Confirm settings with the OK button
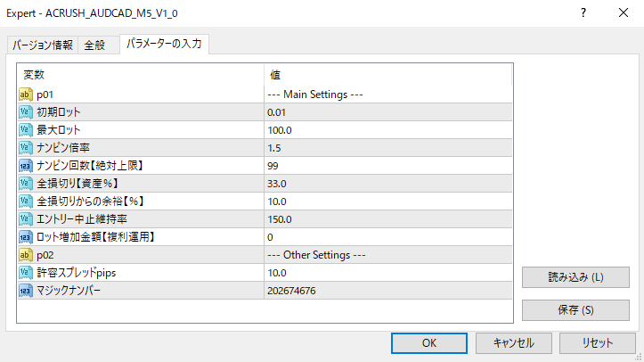The image size is (644, 362). pyautogui.click(x=428, y=342)
